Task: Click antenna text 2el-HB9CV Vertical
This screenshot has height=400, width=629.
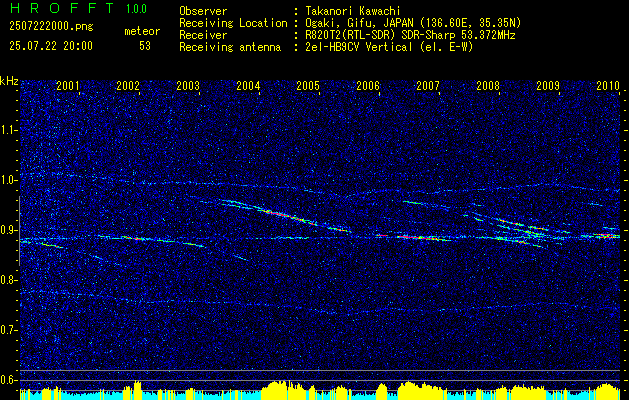Action: (x=359, y=47)
